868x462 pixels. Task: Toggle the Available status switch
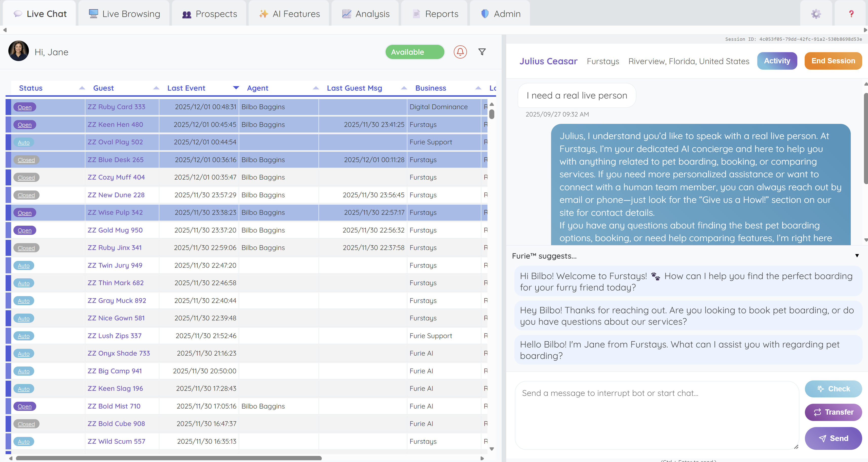(x=414, y=52)
